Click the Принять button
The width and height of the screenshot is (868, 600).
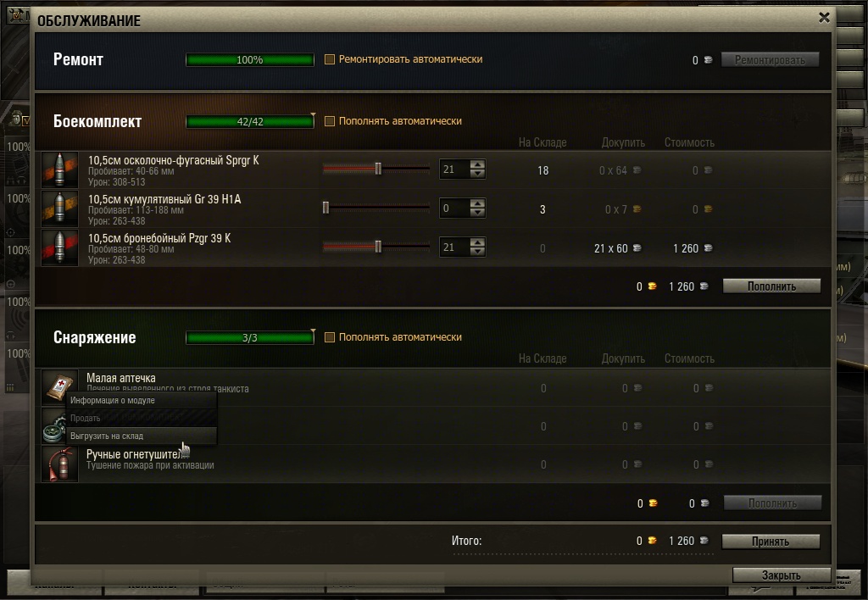point(771,542)
